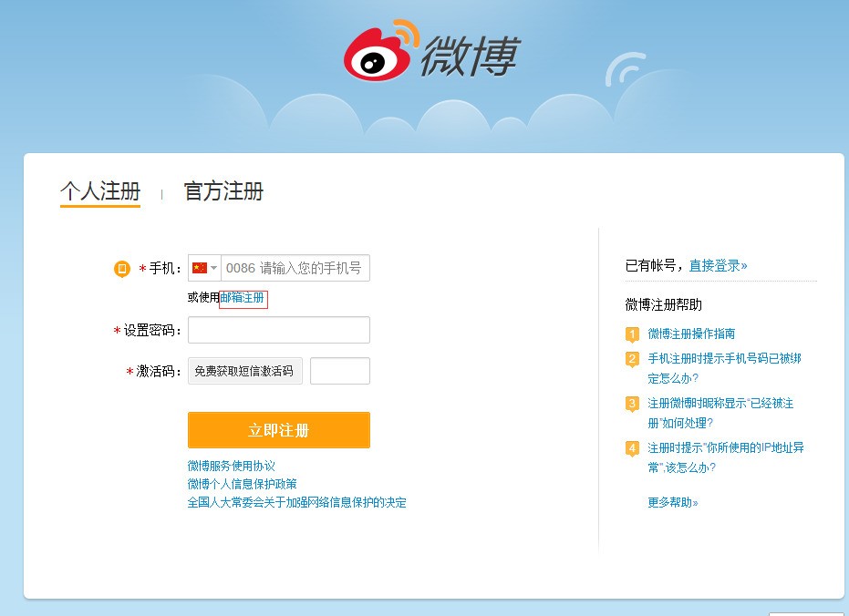Open the China flag country code dropdown
This screenshot has width=849, height=616.
click(204, 268)
